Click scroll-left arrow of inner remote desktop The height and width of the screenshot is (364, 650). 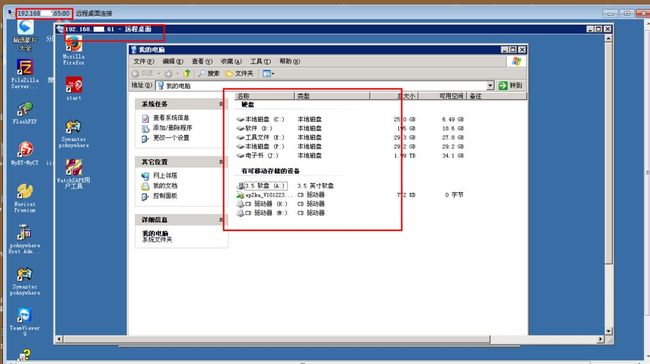(x=59, y=339)
